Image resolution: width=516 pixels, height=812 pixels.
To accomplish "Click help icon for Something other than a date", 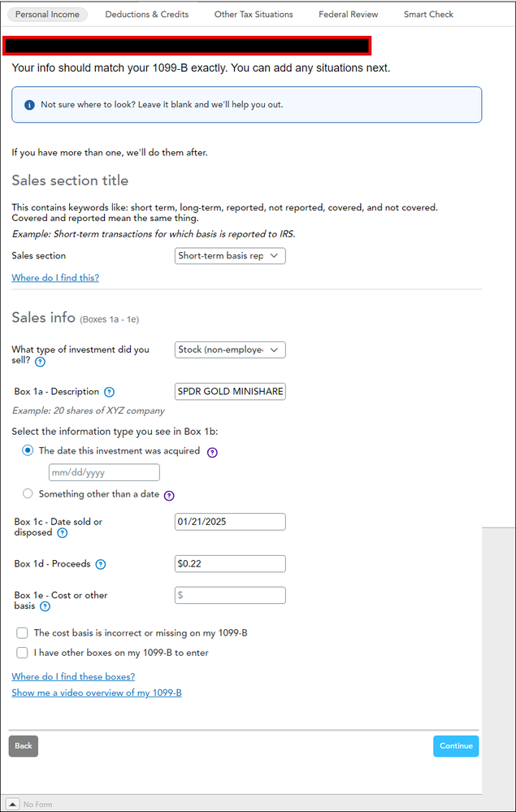I will click(x=169, y=496).
